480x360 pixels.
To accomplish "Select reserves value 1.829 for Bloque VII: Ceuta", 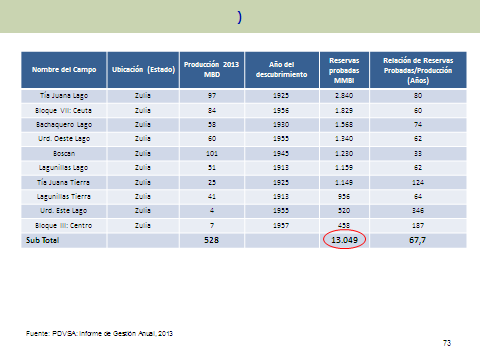I will click(344, 110).
